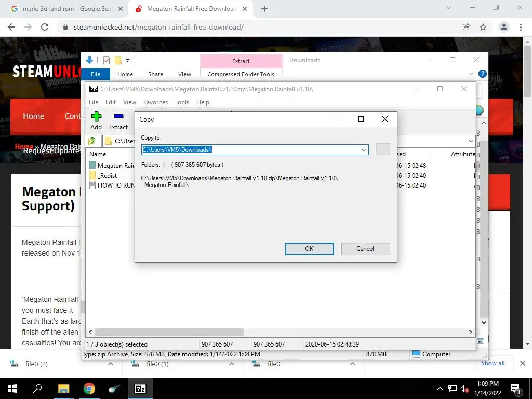This screenshot has width=532, height=399.
Task: Open the Windows Start menu
Action: (x=12, y=389)
